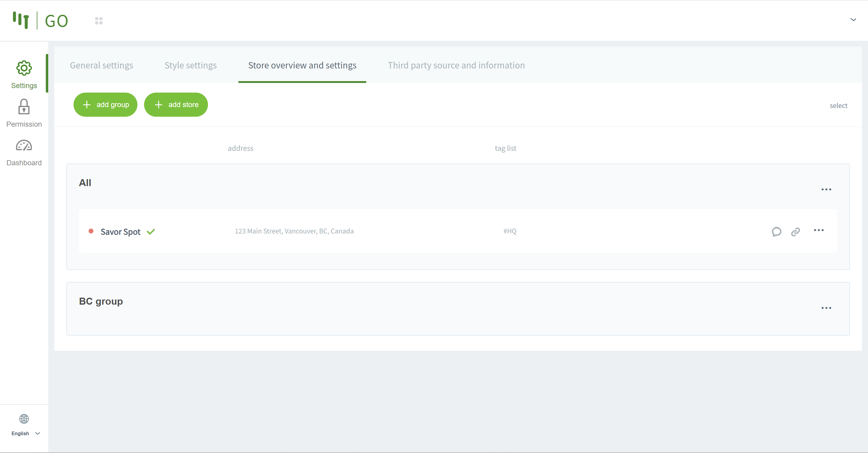Open Third party source and information tab

click(456, 65)
